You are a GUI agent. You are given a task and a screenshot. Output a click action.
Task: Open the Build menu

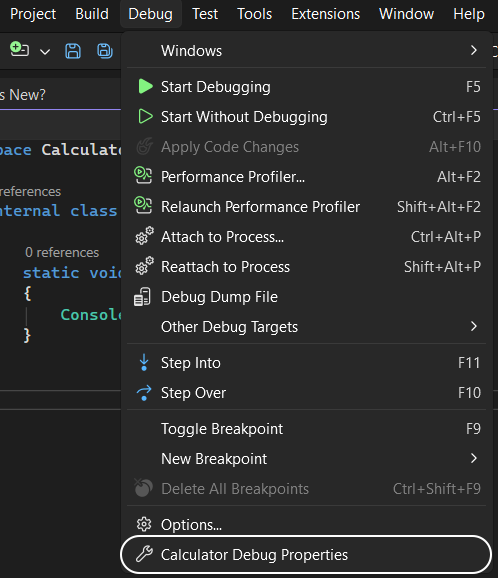click(x=92, y=14)
